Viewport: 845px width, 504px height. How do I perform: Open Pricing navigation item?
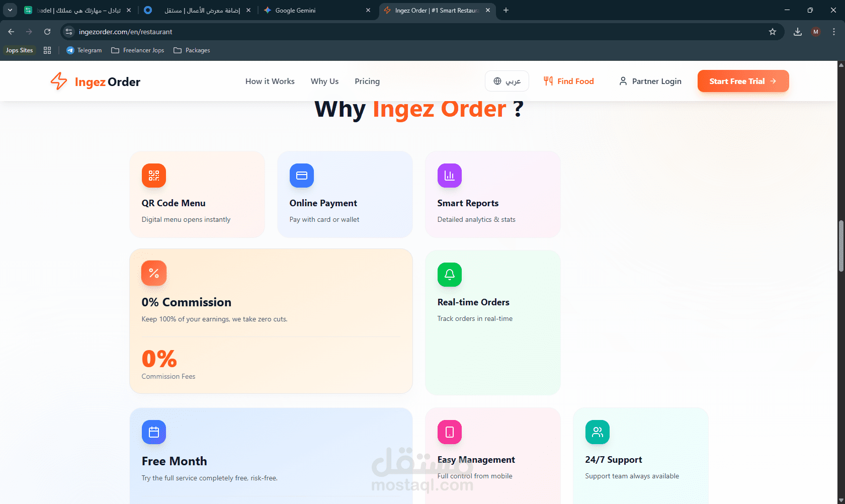pos(367,81)
